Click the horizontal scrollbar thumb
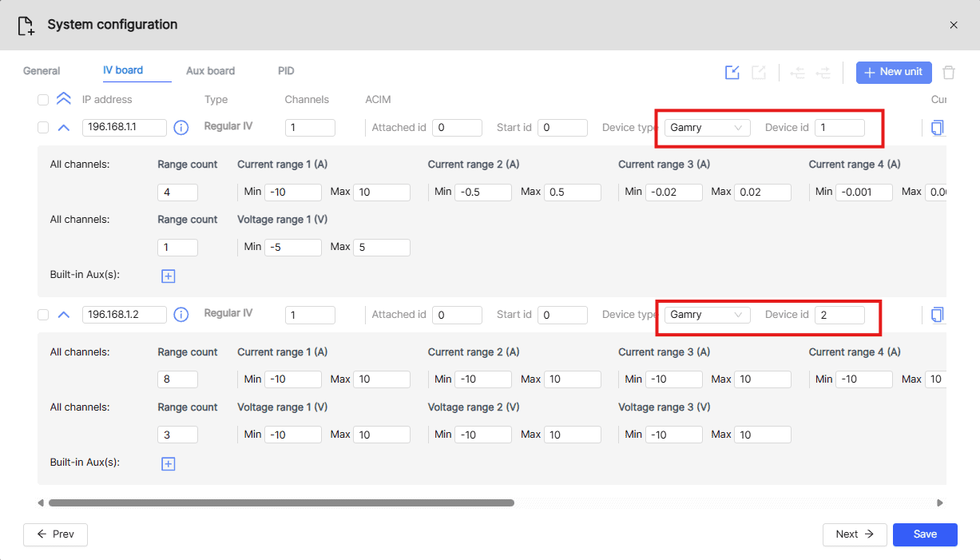980x560 pixels. click(x=281, y=503)
